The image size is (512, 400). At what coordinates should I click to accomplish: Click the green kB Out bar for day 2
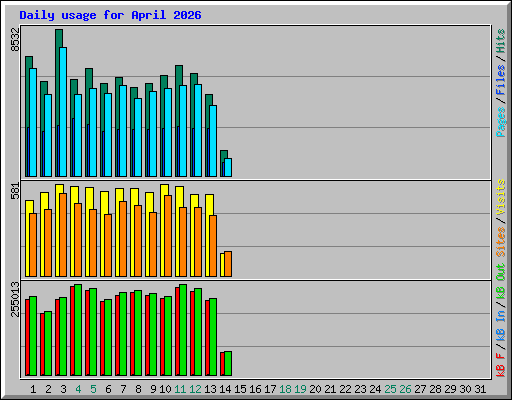pyautogui.click(x=48, y=343)
